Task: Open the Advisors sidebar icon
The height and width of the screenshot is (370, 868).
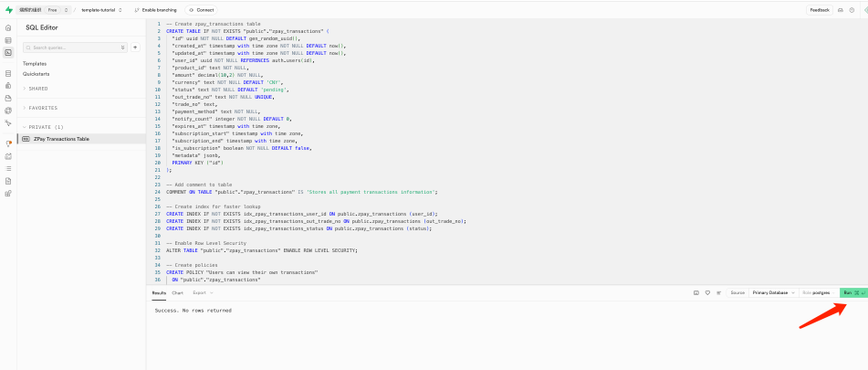Action: coord(8,143)
